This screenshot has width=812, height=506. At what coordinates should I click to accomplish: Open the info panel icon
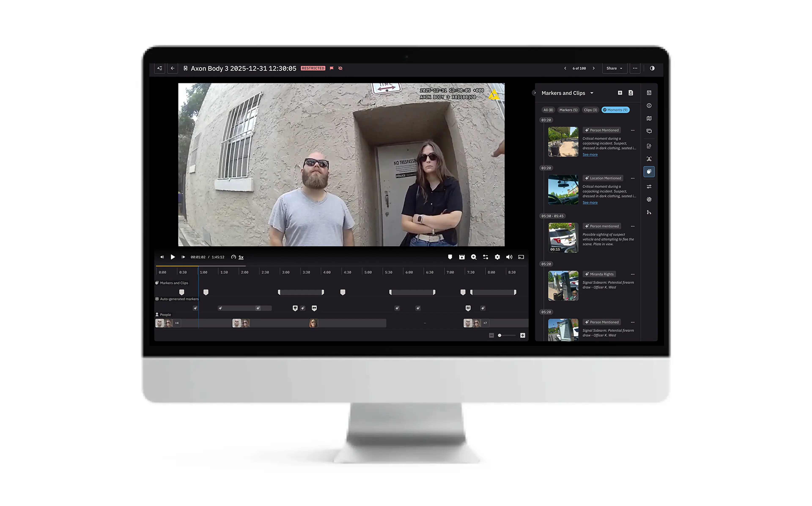(649, 106)
